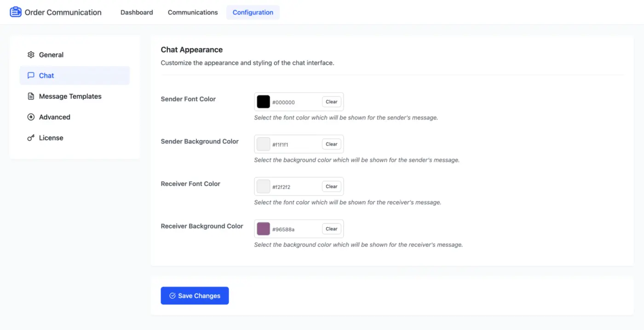Open the License section in sidebar

pyautogui.click(x=51, y=137)
